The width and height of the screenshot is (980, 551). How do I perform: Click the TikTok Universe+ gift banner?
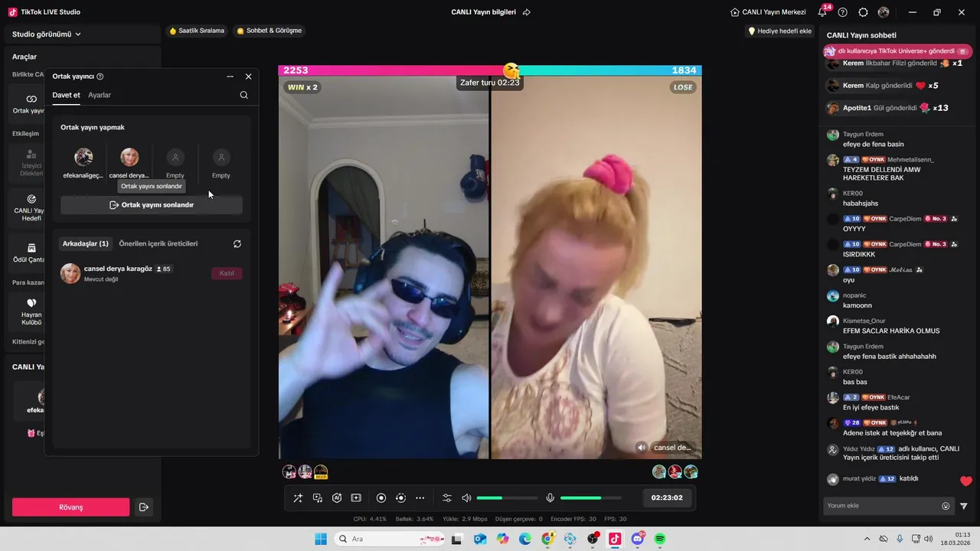click(x=897, y=51)
